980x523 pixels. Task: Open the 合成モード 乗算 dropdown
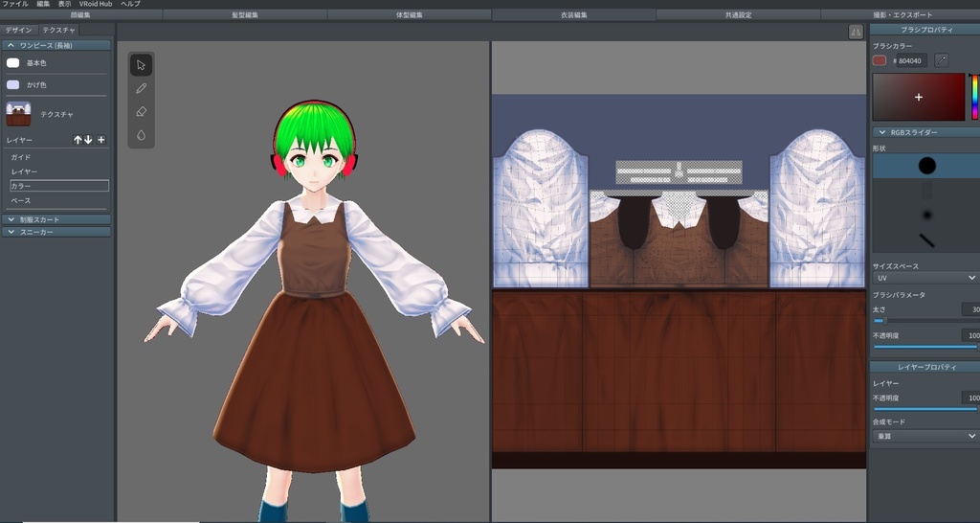tap(925, 436)
